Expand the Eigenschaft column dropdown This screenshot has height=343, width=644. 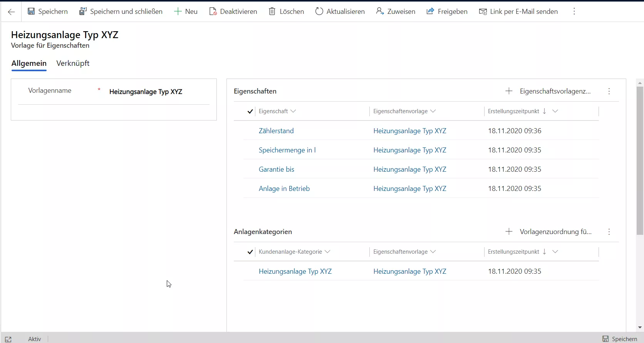point(293,111)
